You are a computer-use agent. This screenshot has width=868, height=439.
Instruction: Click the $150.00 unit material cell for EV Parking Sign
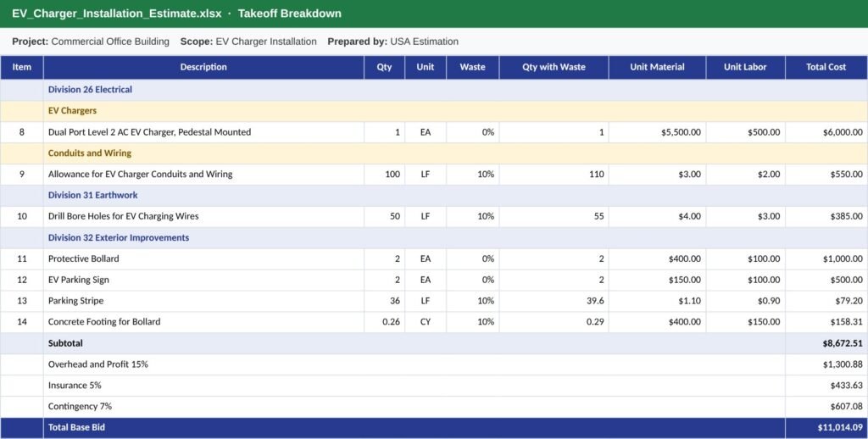coord(657,280)
